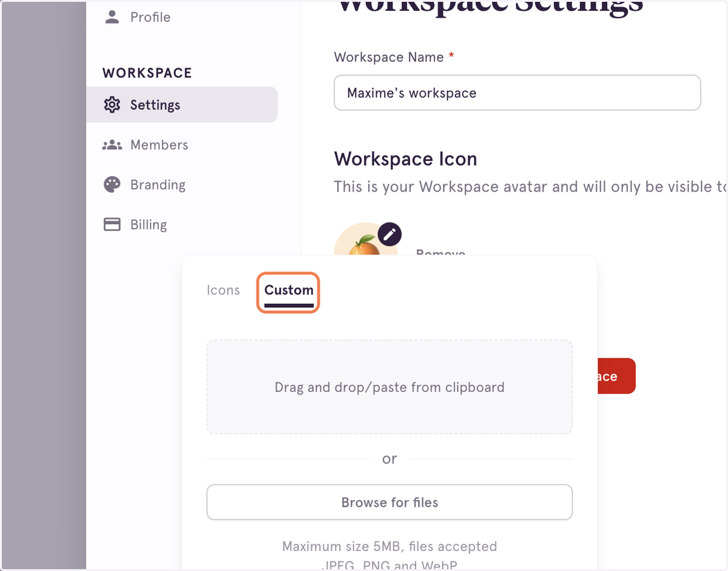
Task: Click the 'Maximum size 5MB' helper text
Action: tap(389, 547)
